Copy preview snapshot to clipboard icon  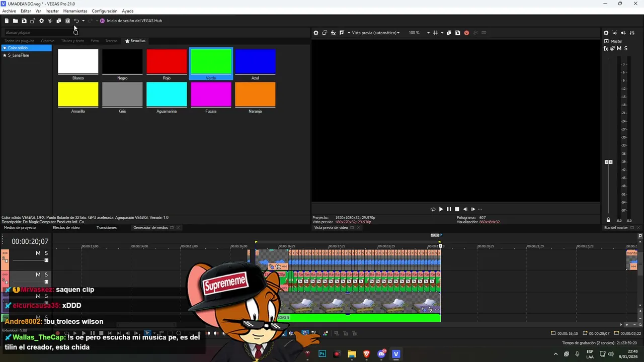449,33
